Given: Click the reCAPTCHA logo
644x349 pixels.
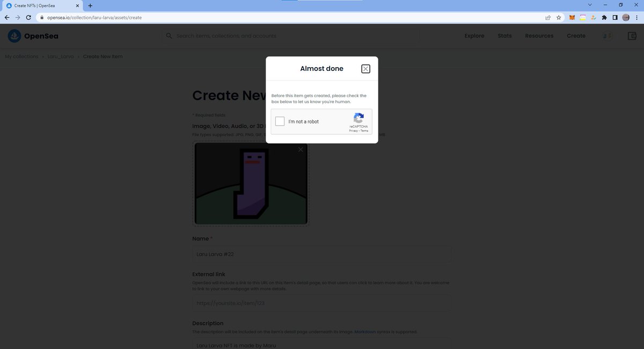Looking at the screenshot, I should [359, 118].
